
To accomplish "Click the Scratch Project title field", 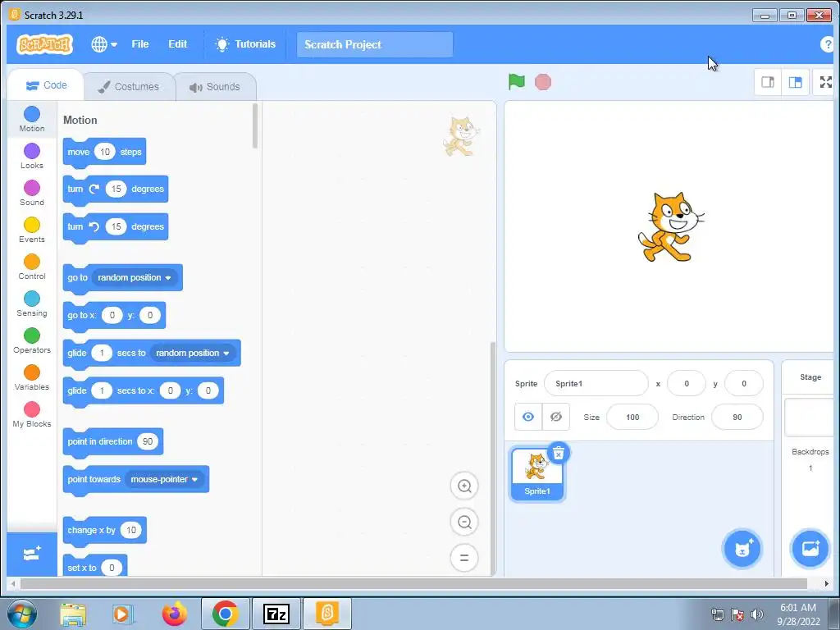I will pos(374,44).
